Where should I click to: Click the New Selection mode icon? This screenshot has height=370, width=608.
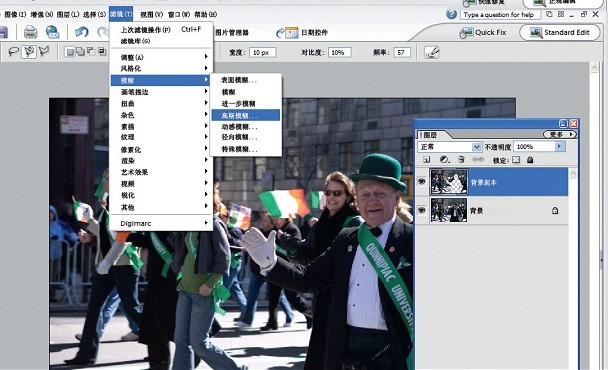click(x=70, y=52)
